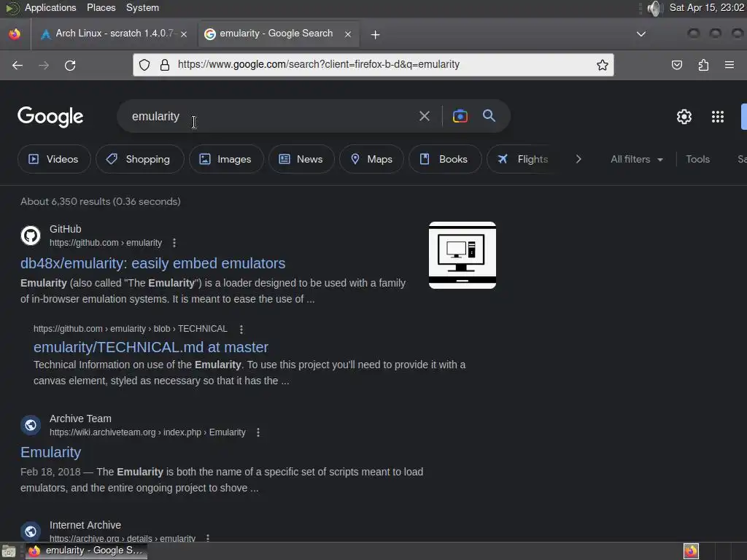Close the Arch Linux scratch tab
Viewport: 747px width, 560px height.
click(184, 34)
